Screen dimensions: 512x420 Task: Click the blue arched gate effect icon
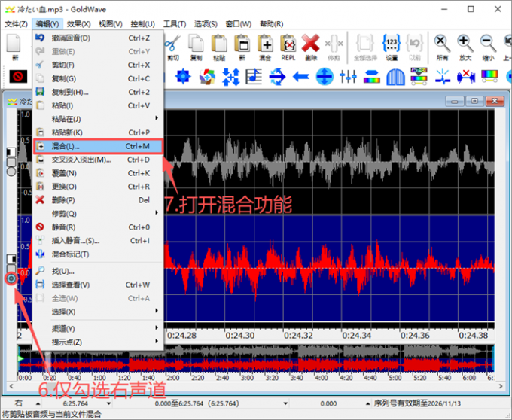click(395, 77)
